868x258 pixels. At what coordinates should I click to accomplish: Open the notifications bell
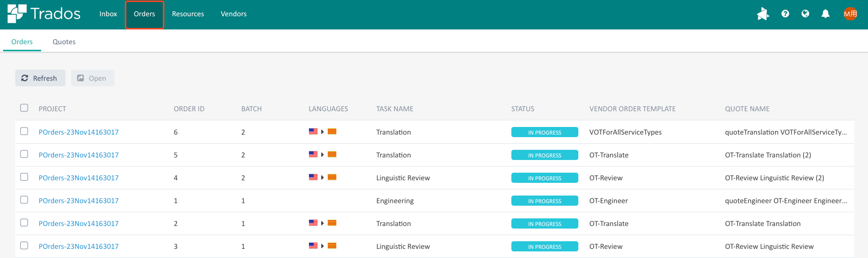coord(825,14)
